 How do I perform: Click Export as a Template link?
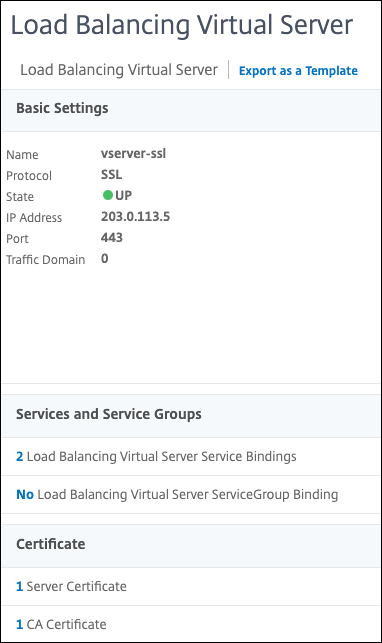[298, 71]
